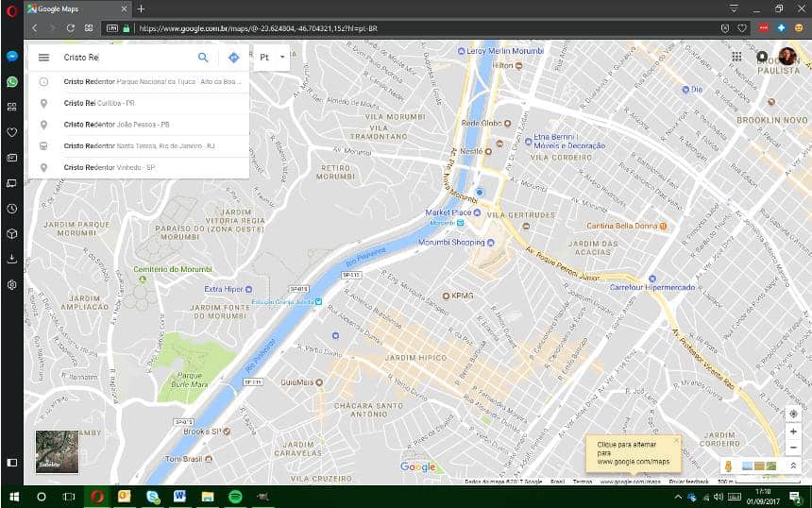812x508 pixels.
Task: Open Messenger in the Opera sidebar
Action: (12, 56)
